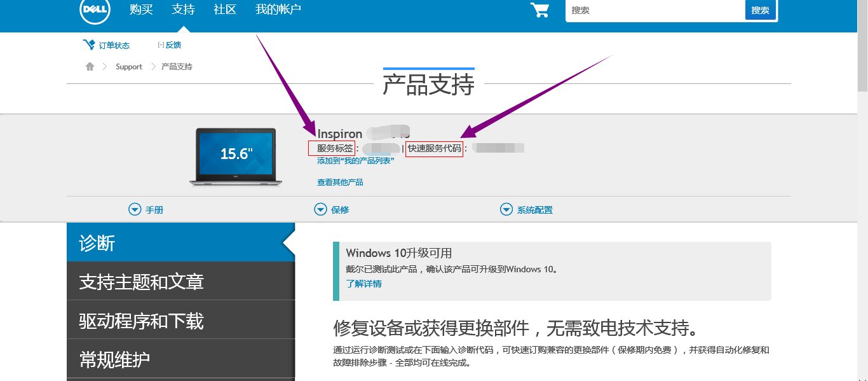Click the home breadcrumb icon
The image size is (868, 381).
[89, 66]
